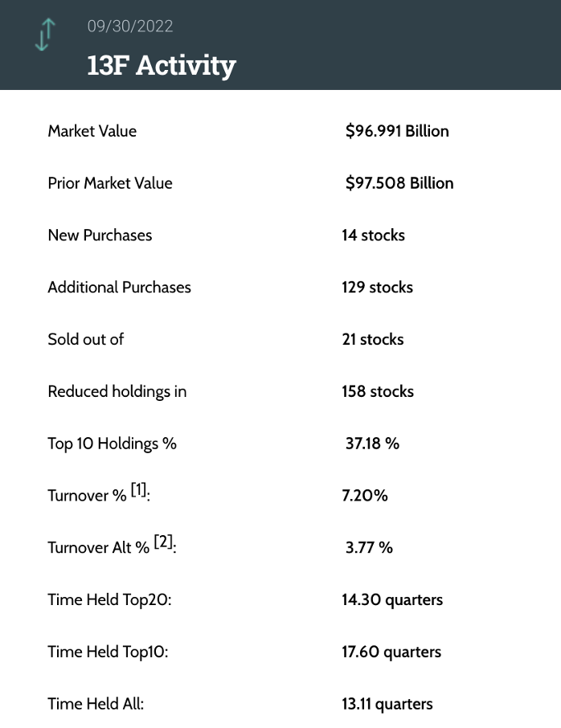Select the 129 stocks value

[x=377, y=287]
